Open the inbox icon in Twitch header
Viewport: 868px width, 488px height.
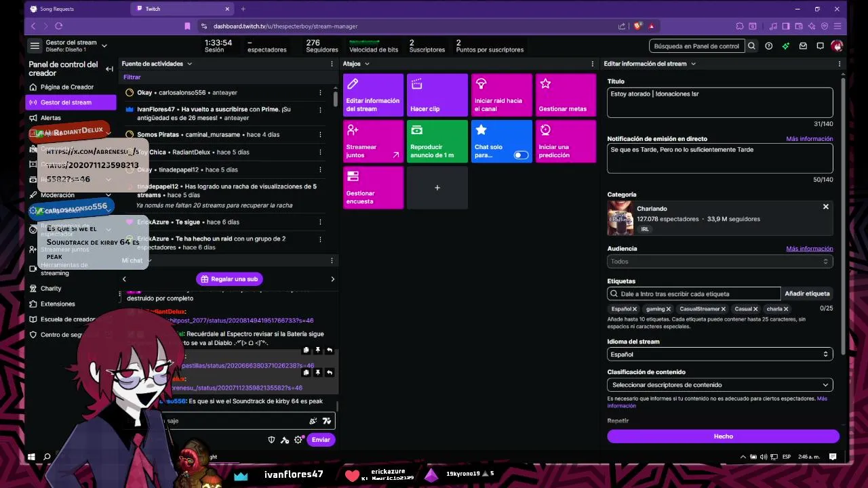(803, 46)
